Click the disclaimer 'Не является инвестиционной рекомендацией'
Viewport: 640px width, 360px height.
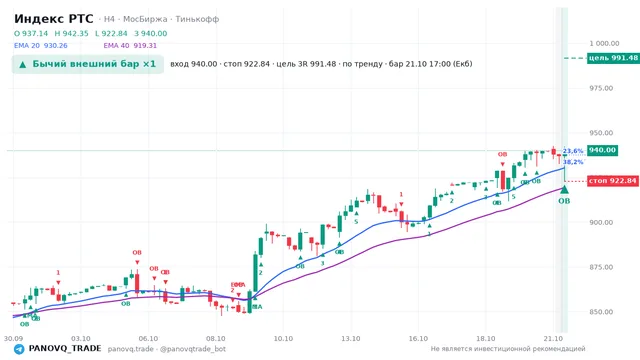(508, 349)
